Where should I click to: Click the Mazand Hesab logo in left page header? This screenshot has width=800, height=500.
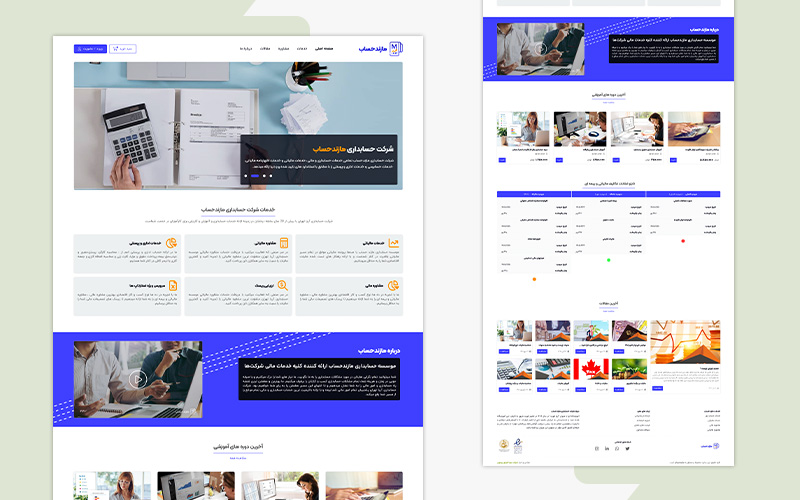(x=381, y=48)
